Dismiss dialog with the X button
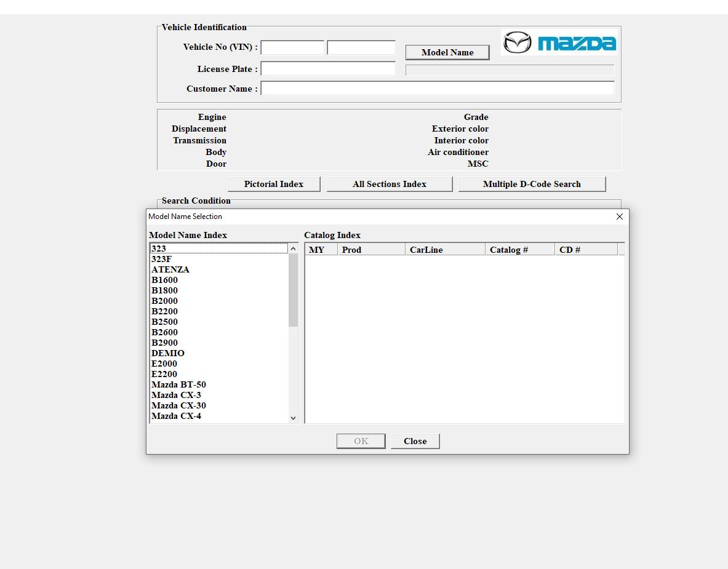Viewport: 728px width, 569px height. (619, 217)
